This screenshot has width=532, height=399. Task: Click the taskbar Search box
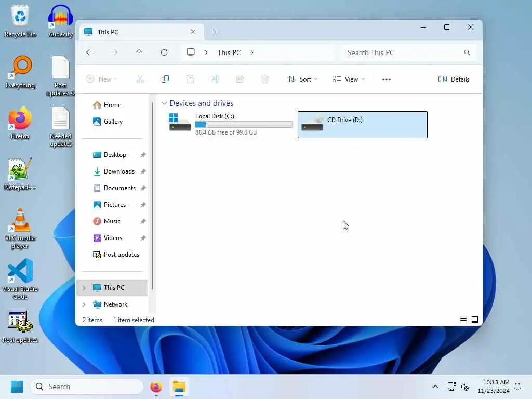click(87, 387)
